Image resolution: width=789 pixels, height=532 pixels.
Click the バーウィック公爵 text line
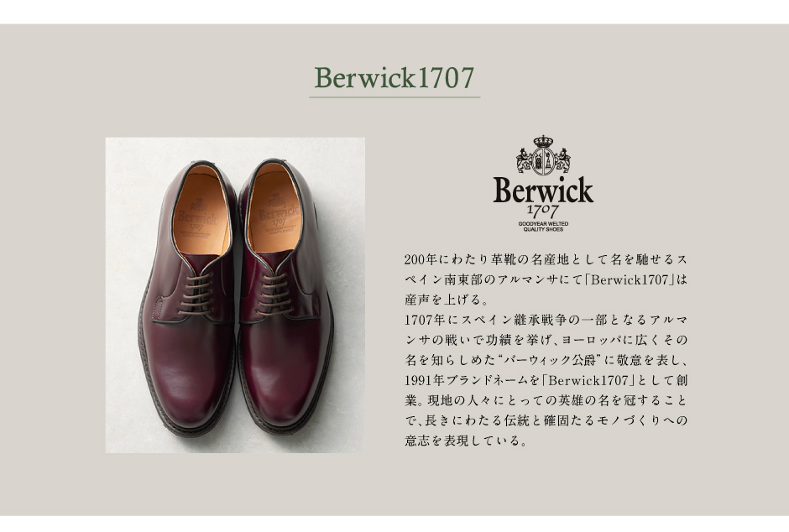546,360
